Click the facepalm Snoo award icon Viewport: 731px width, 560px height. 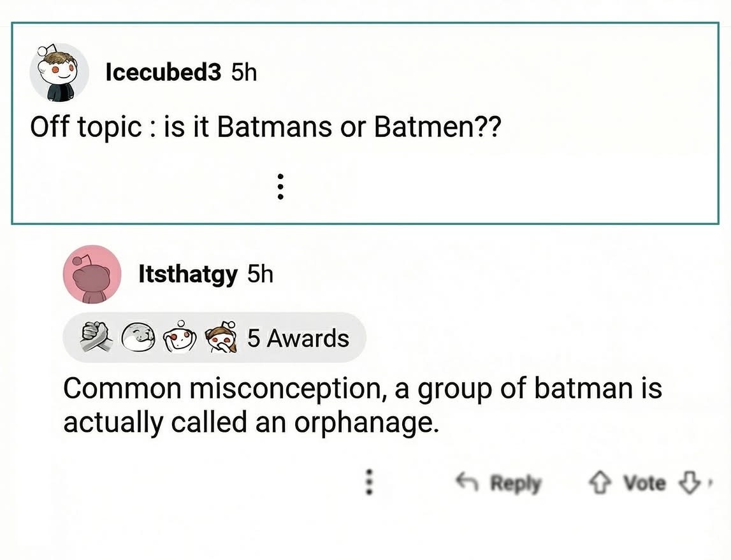pos(219,338)
